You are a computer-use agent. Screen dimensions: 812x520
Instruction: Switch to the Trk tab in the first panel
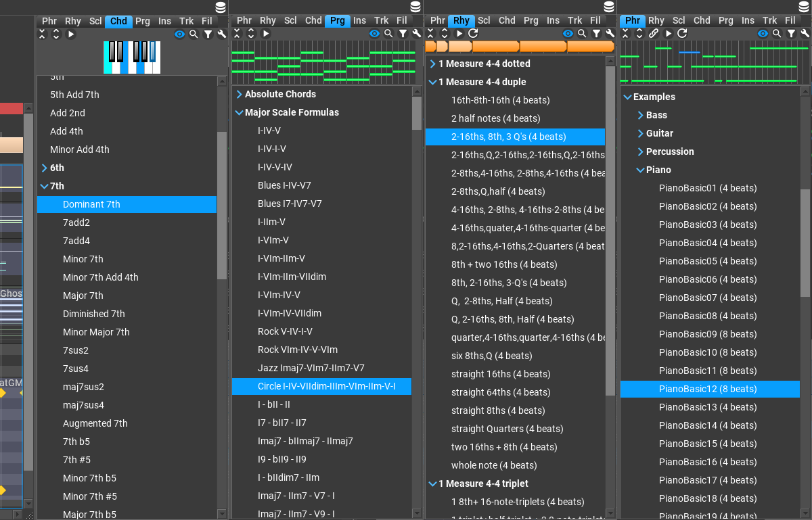click(187, 21)
